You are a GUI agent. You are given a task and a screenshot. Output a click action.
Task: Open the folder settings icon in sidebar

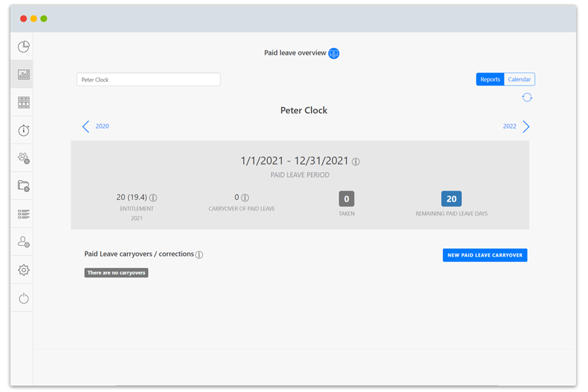pos(24,186)
